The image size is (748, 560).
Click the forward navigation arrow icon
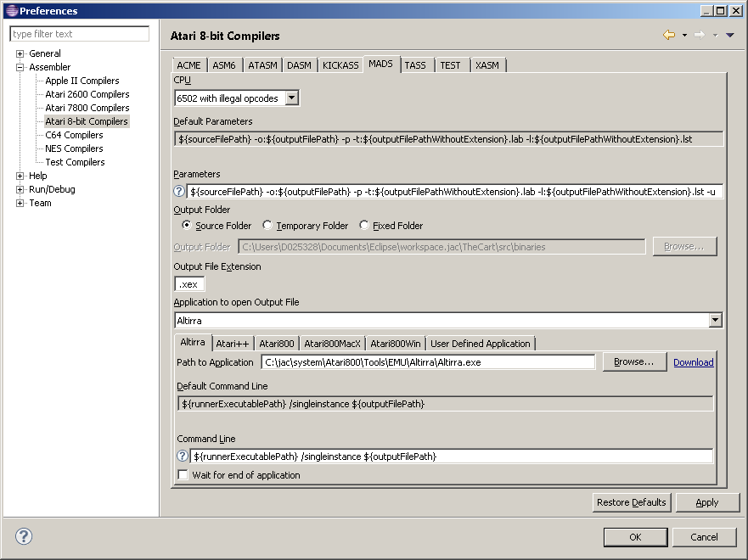coord(700,35)
